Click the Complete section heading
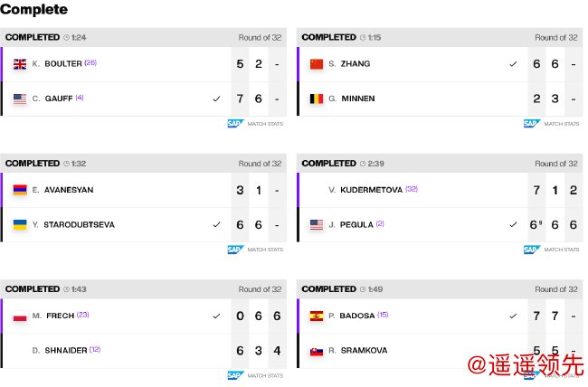 click(x=33, y=10)
